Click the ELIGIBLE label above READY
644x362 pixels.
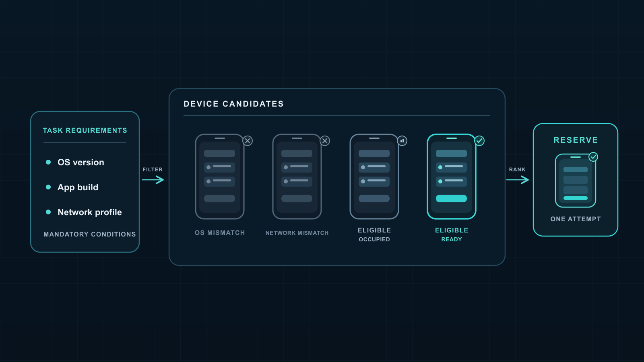click(452, 230)
